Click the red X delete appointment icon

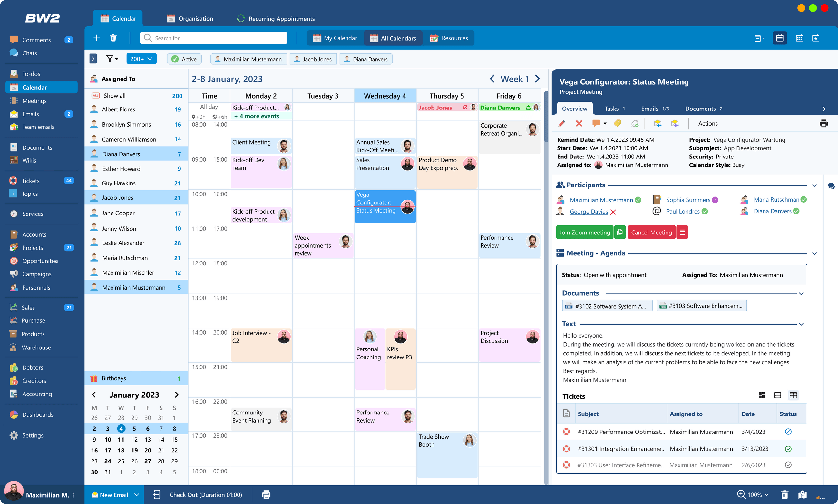[x=579, y=124]
